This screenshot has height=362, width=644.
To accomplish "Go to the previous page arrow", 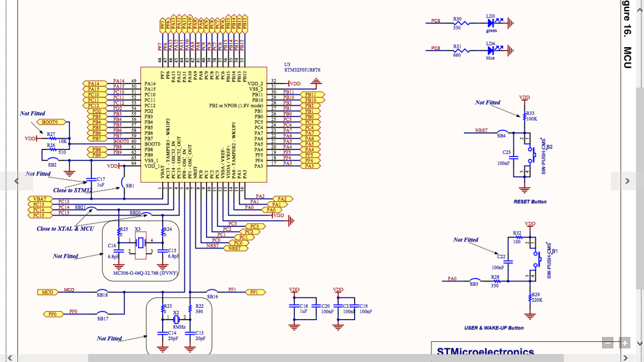I will [17, 181].
